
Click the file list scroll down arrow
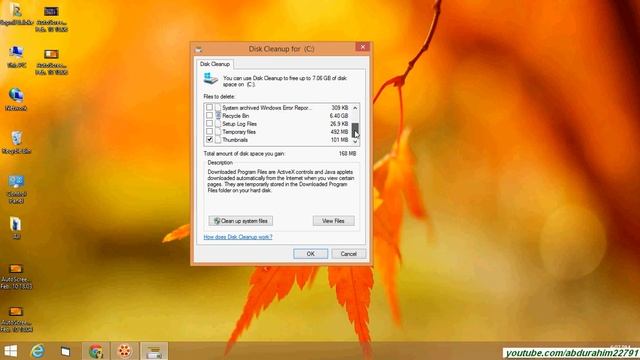coord(355,141)
